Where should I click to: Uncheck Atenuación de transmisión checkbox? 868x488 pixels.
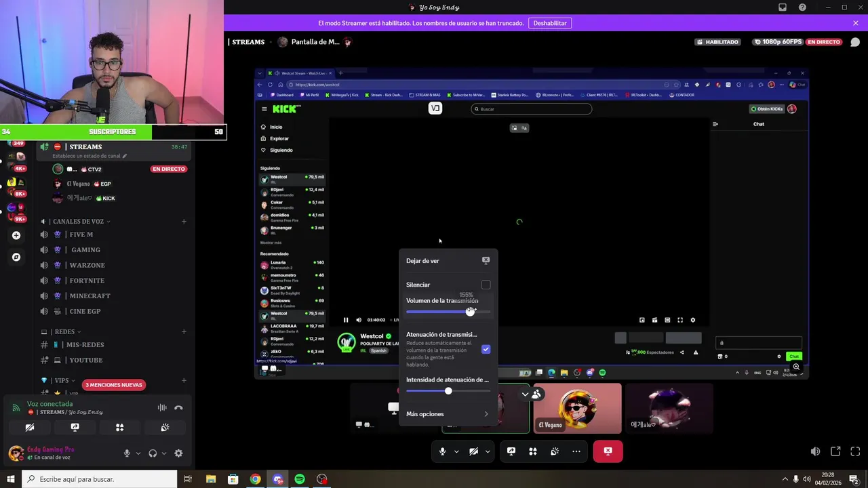486,349
